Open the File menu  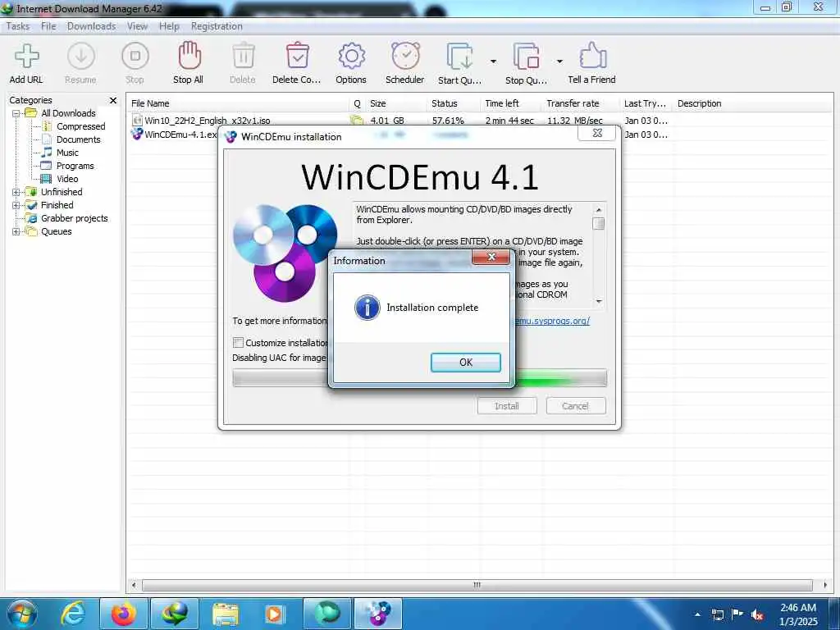pyautogui.click(x=48, y=26)
